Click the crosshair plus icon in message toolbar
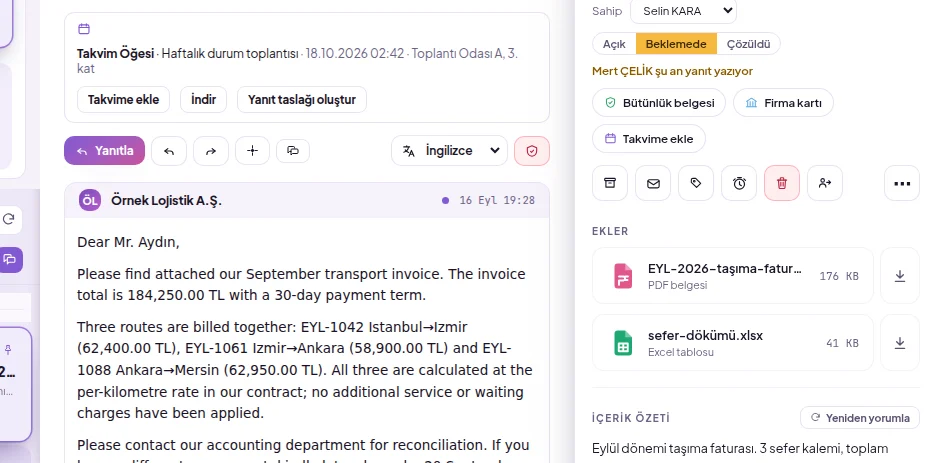 [252, 151]
